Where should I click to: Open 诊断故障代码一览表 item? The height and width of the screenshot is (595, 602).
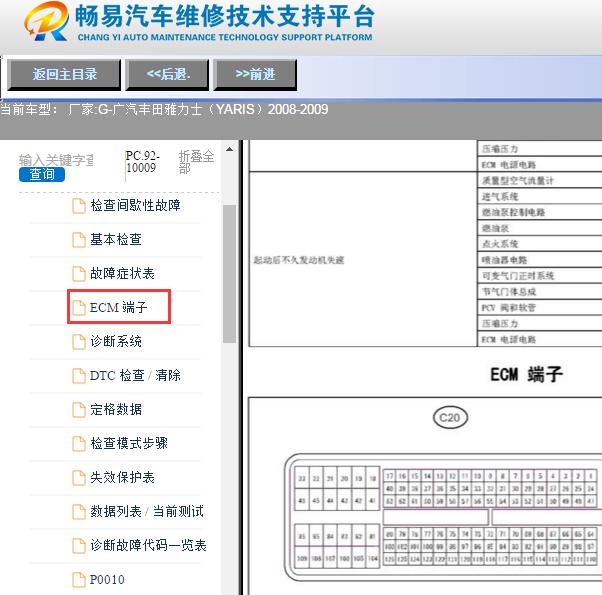(x=148, y=545)
